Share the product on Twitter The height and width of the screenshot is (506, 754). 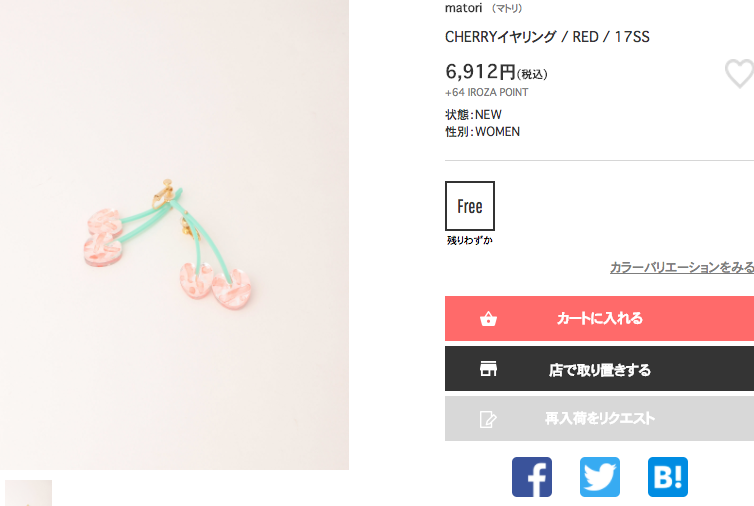[600, 477]
